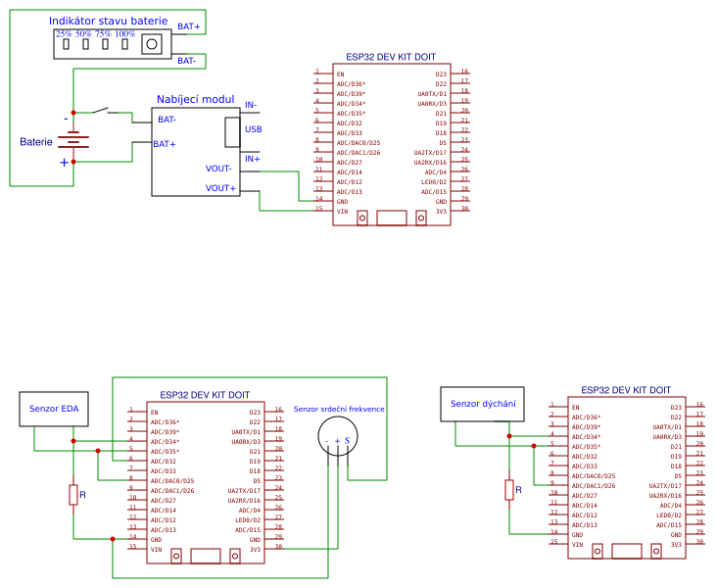
Task: Click the 25% LED symbol on battery indicator
Action: click(67, 44)
